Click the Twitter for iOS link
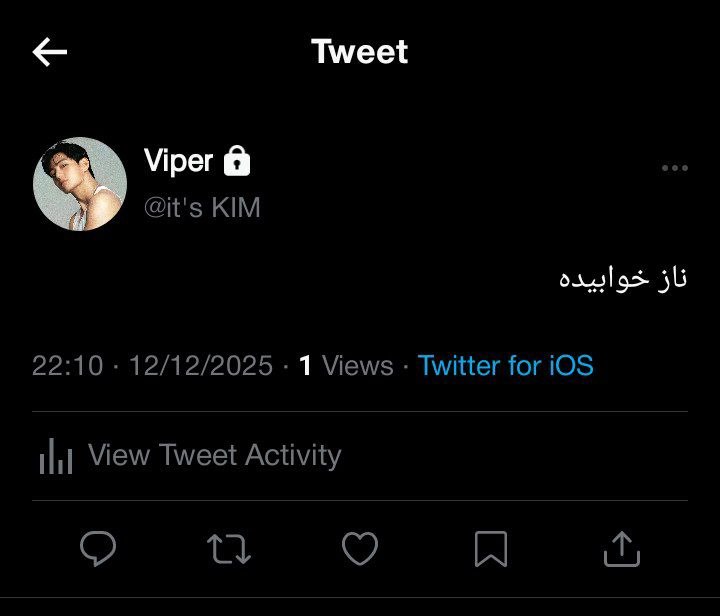The height and width of the screenshot is (616, 720). (x=506, y=365)
